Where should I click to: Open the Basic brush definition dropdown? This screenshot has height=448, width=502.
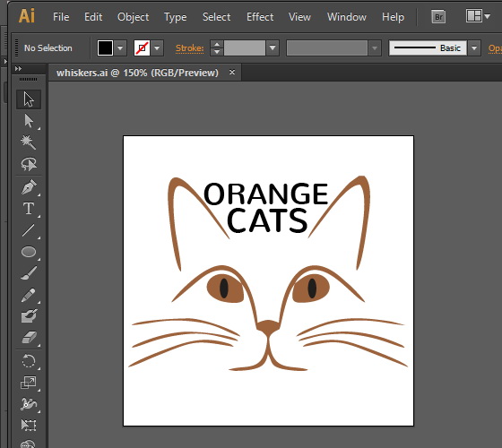pos(474,48)
